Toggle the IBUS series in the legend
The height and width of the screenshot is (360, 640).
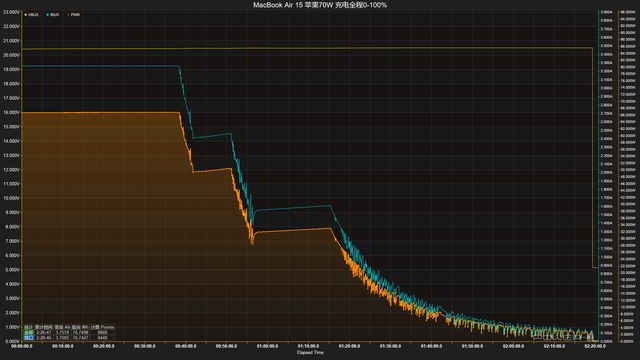(53, 15)
